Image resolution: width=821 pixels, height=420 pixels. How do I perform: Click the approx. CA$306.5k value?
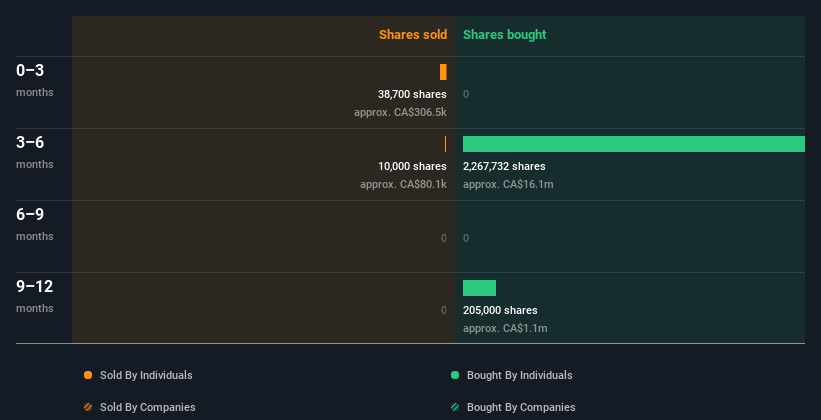(x=400, y=112)
